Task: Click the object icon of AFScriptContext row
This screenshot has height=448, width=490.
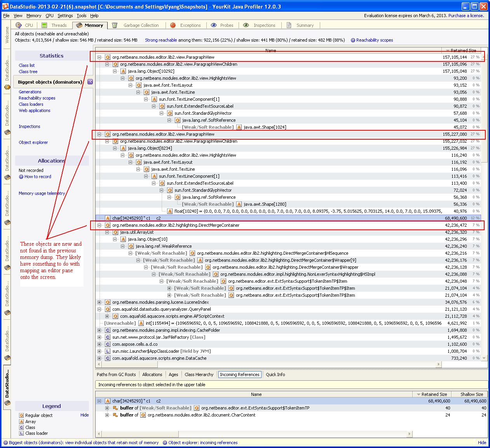Action: tap(115, 316)
